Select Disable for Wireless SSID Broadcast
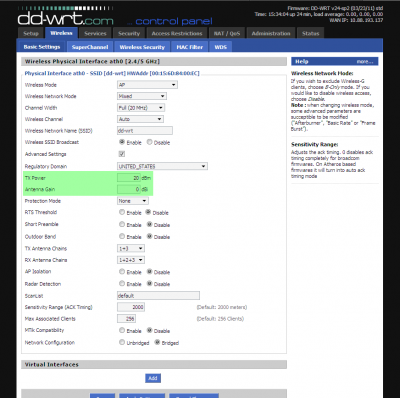Viewport: 400px width, 398px height. 150,142
